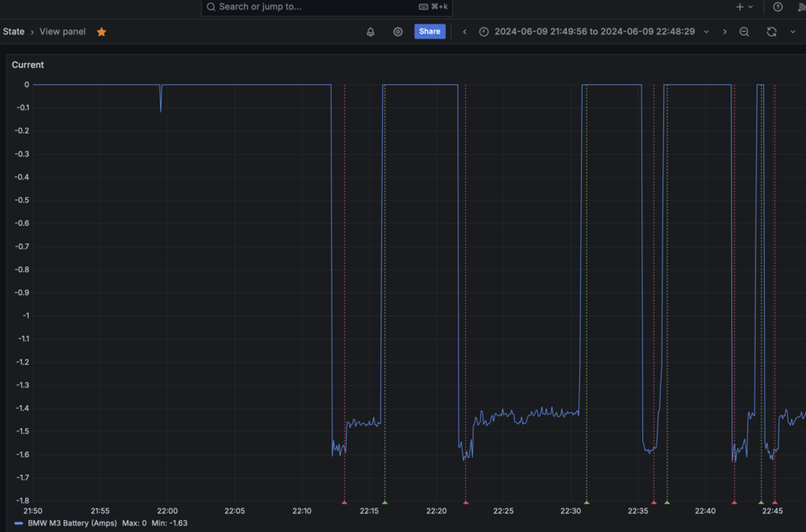Viewport: 806px width, 532px height.
Task: Refresh the dashboard
Action: (772, 32)
